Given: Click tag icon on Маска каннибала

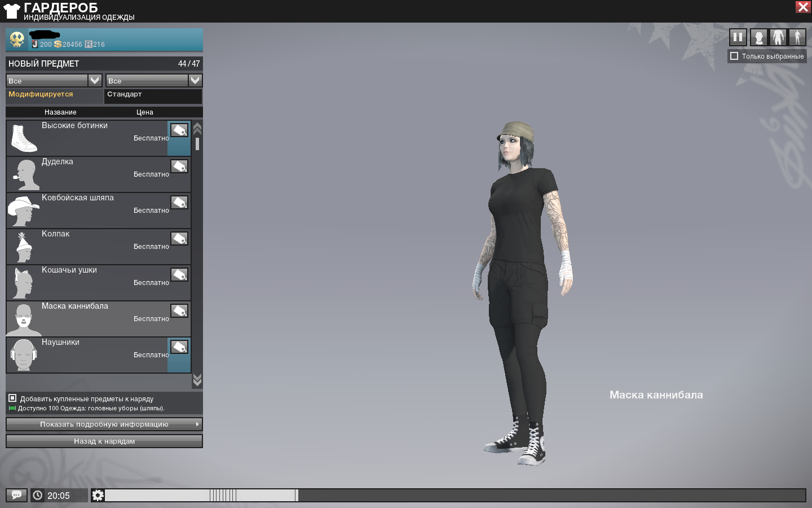Looking at the screenshot, I should click(x=179, y=311).
